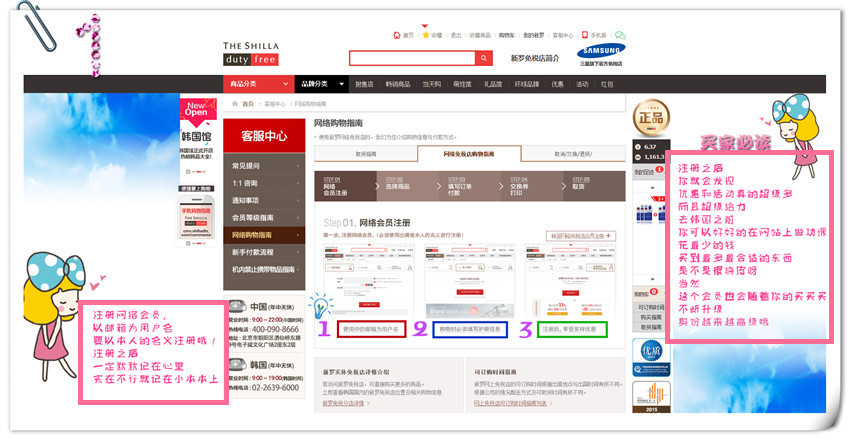Switch to the 取消/交换/退货 tab

click(574, 154)
